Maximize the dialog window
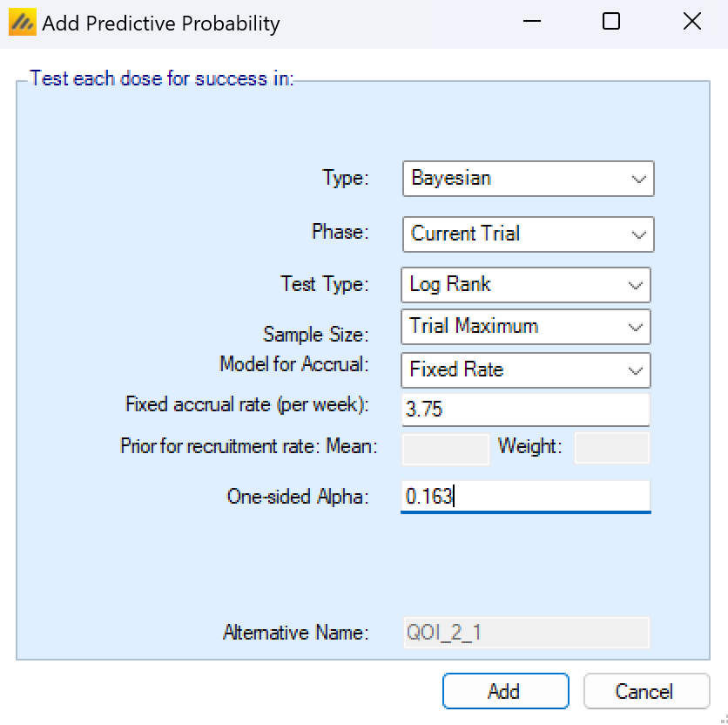Viewport: 728px width, 725px height. 611,23
